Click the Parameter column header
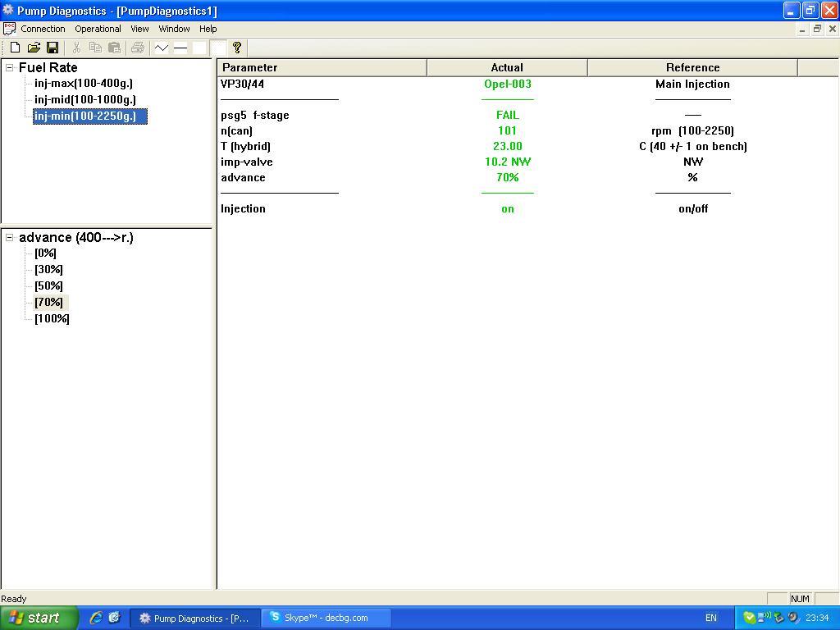The height and width of the screenshot is (630, 840). pos(322,67)
